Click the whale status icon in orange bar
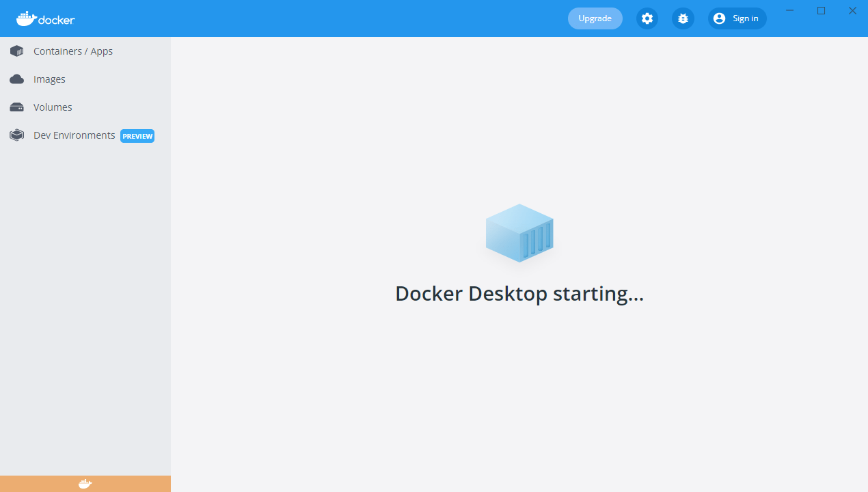868x492 pixels. (x=85, y=484)
